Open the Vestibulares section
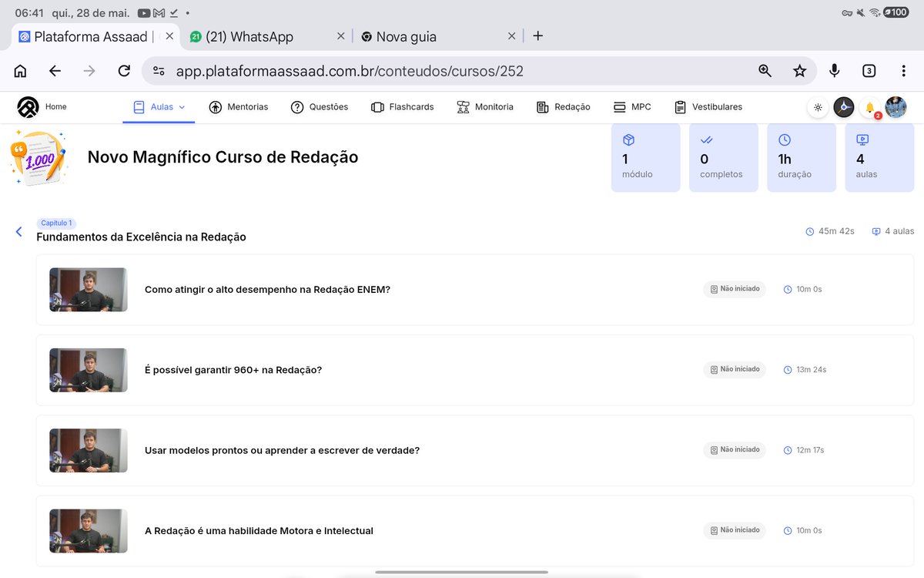 click(708, 107)
